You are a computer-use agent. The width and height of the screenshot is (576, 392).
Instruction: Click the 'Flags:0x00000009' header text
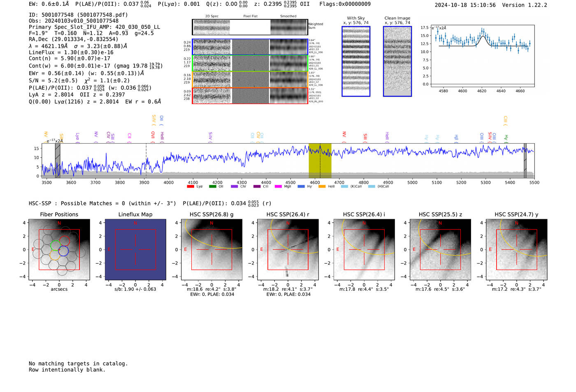click(345, 4)
